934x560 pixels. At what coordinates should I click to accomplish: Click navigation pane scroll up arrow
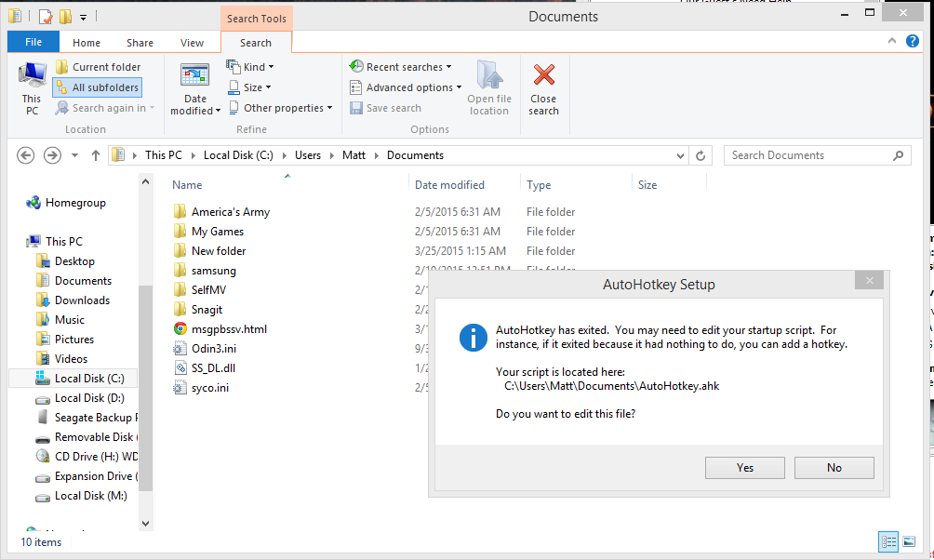(x=146, y=181)
